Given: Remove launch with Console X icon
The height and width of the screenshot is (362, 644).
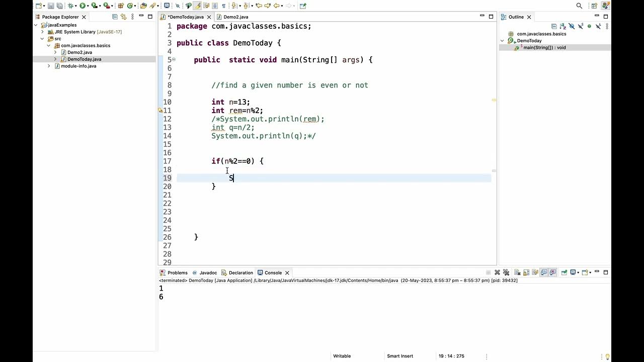Looking at the screenshot, I should tap(497, 273).
